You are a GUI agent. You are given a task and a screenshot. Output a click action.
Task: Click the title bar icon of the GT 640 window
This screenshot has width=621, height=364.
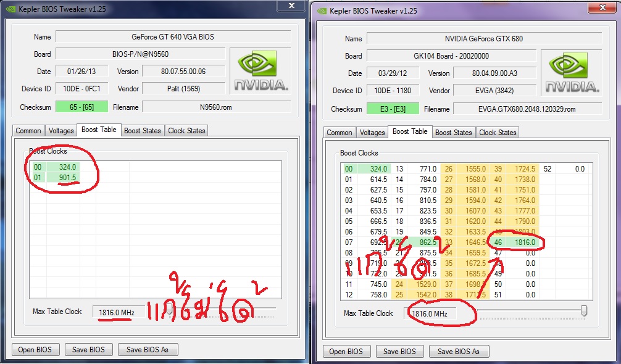pos(10,9)
